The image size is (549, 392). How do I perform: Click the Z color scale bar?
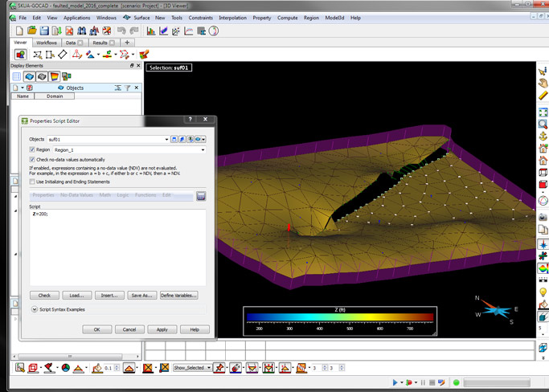339,317
